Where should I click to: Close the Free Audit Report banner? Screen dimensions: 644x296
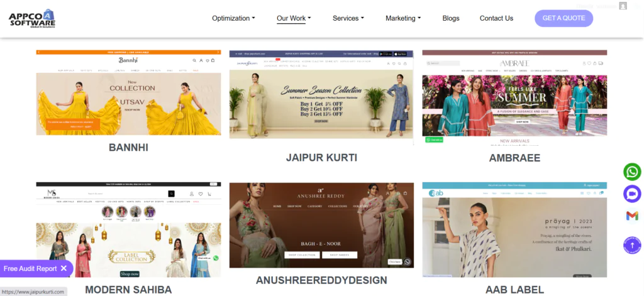click(64, 268)
